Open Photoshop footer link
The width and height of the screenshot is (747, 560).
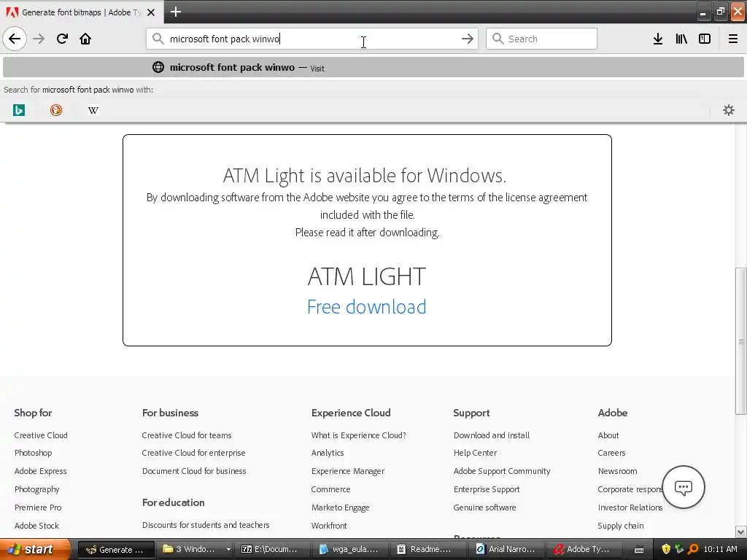(x=34, y=453)
